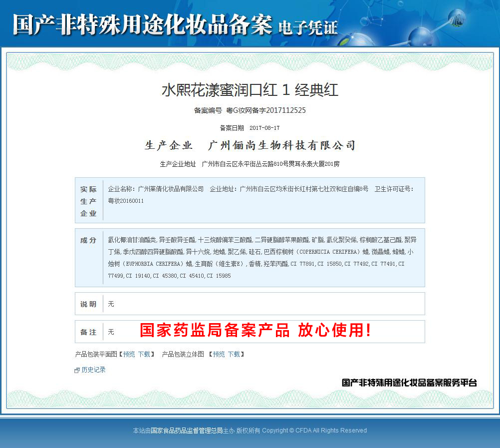This screenshot has height=448, width=500.
Task: Click the header banner title 国产非特殊用途化妆品备案
Action: pyautogui.click(x=143, y=24)
